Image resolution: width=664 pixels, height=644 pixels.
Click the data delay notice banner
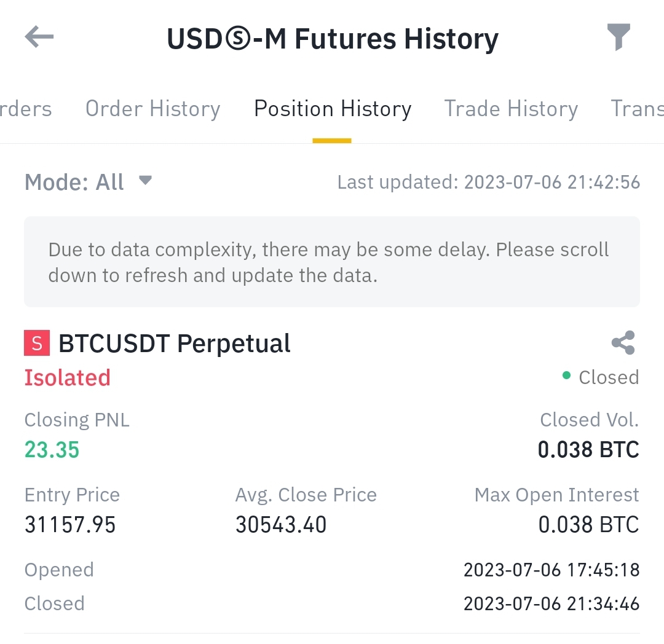click(x=332, y=262)
